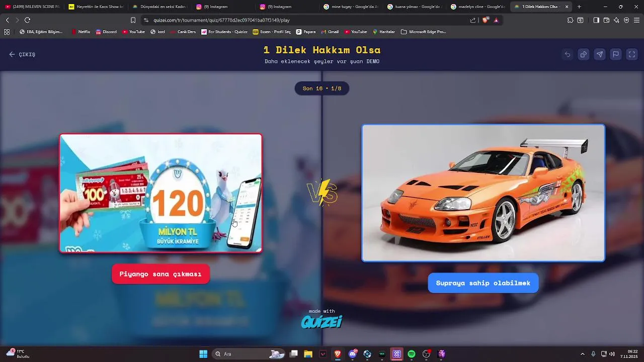Switch to 'Dünyadaki en seksi Kadın' tab
Image resolution: width=644 pixels, height=362 pixels.
coord(159,7)
